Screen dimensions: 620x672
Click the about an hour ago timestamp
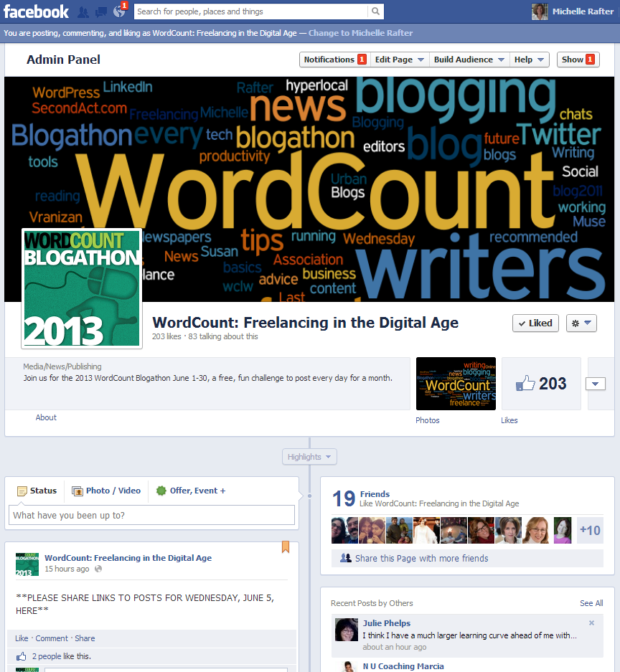395,647
